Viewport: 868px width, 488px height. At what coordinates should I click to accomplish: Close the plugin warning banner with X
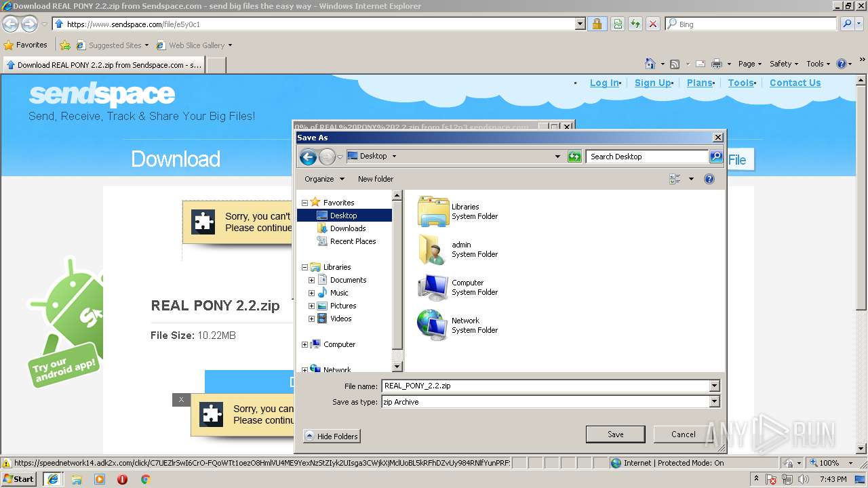pos(181,400)
